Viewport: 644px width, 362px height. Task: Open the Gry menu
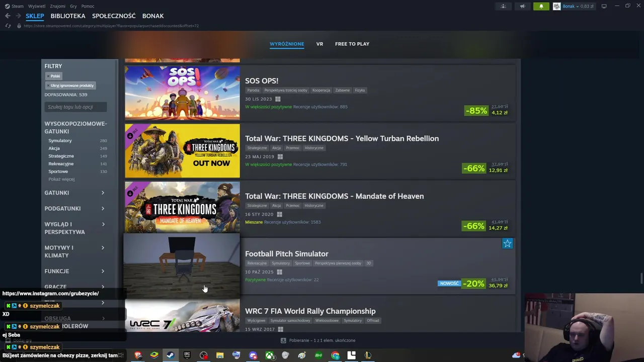(x=73, y=6)
